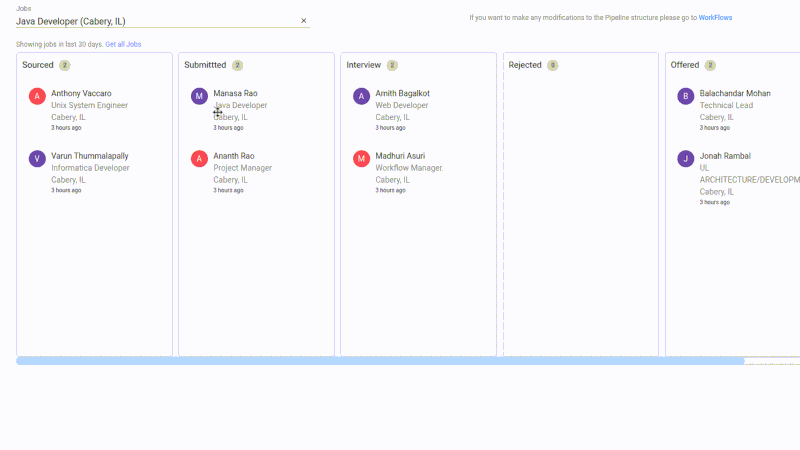Viewport: 800px width, 450px height.
Task: Open Anthony Vaccaro's candidate name
Action: 81,93
